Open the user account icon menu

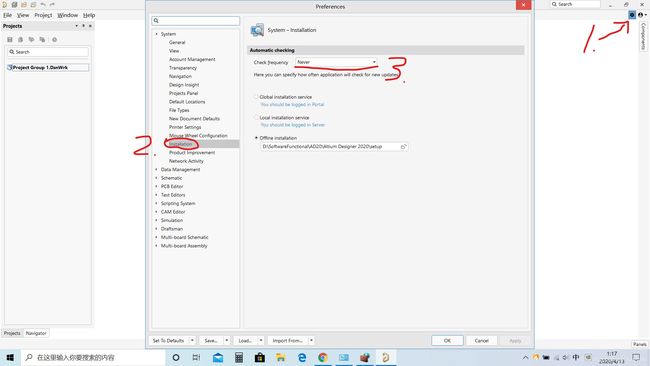642,15
